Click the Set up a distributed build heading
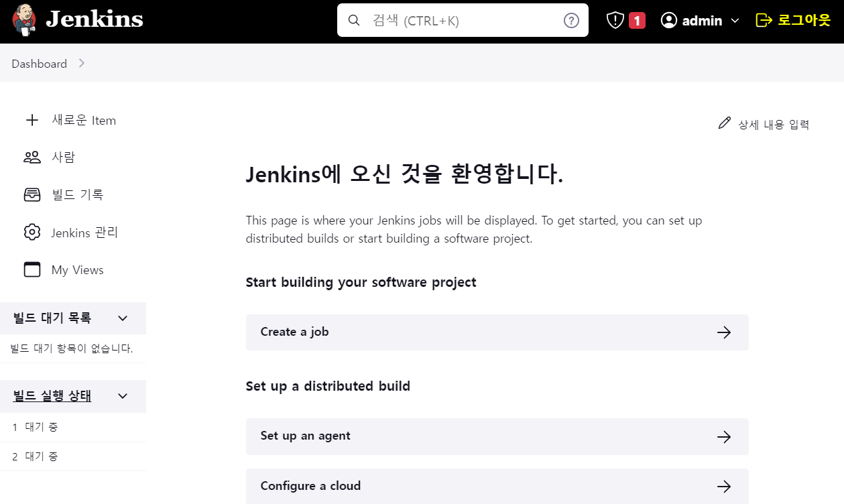 click(328, 386)
